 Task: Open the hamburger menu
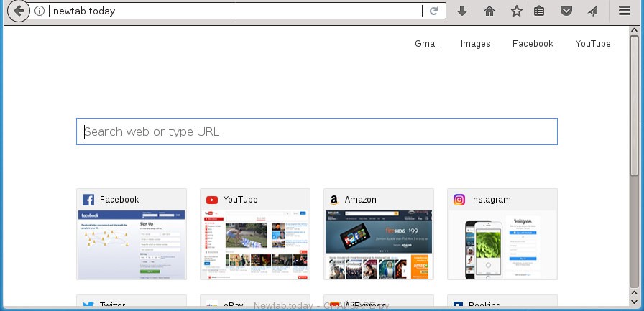tap(625, 11)
